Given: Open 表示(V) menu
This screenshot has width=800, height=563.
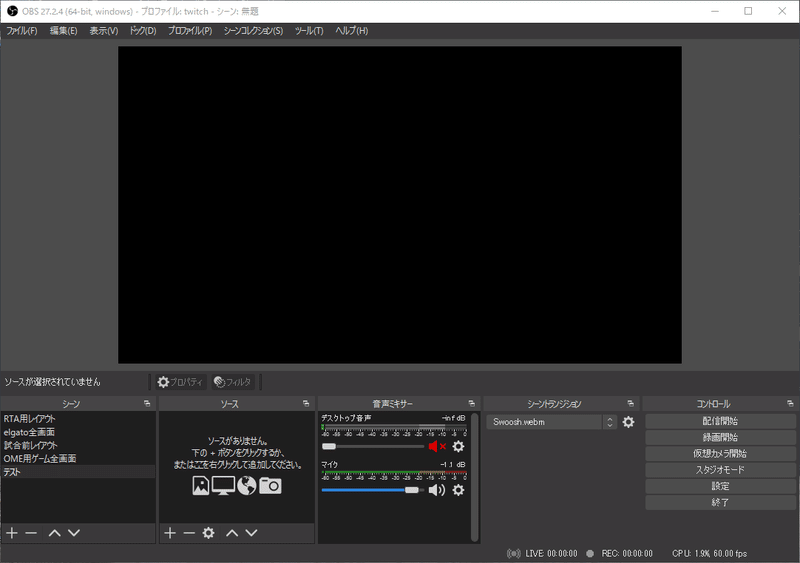Looking at the screenshot, I should (x=104, y=31).
